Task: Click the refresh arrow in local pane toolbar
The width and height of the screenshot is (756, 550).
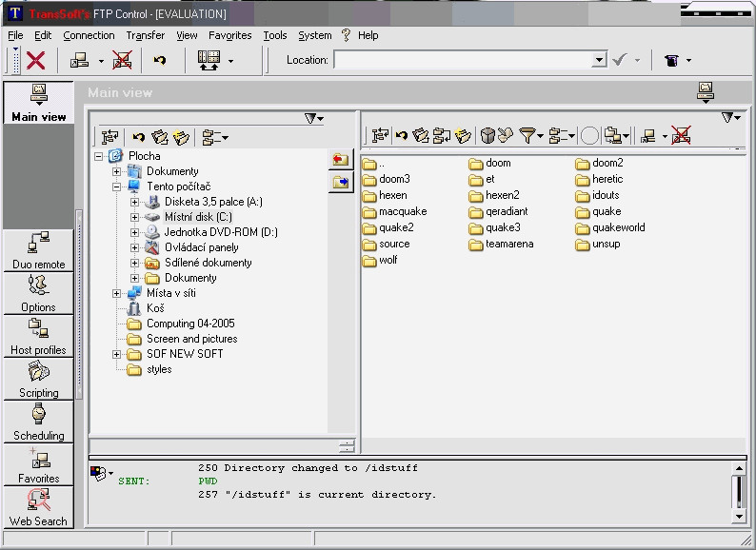Action: [x=139, y=137]
